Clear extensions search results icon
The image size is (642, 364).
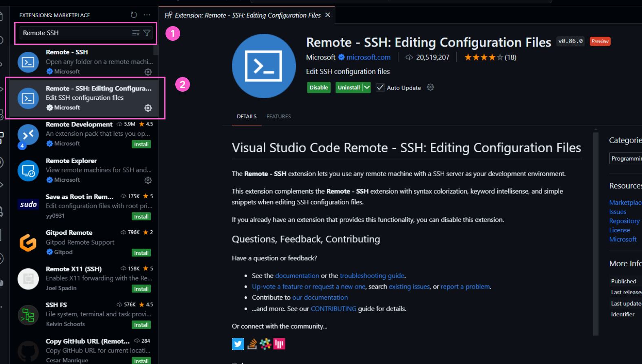point(136,33)
